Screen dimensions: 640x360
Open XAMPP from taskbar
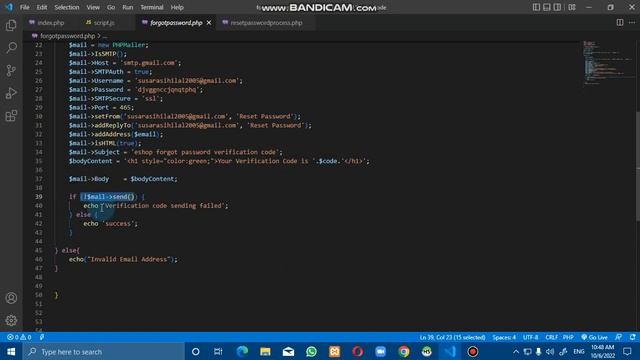tap(334, 351)
